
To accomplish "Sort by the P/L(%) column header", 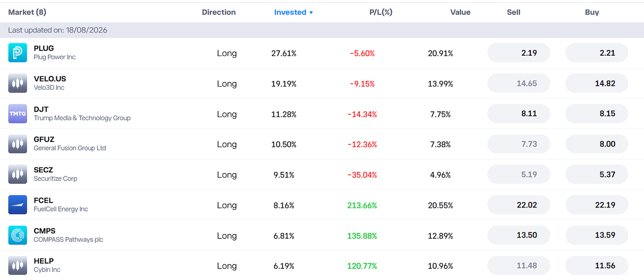I will (381, 12).
